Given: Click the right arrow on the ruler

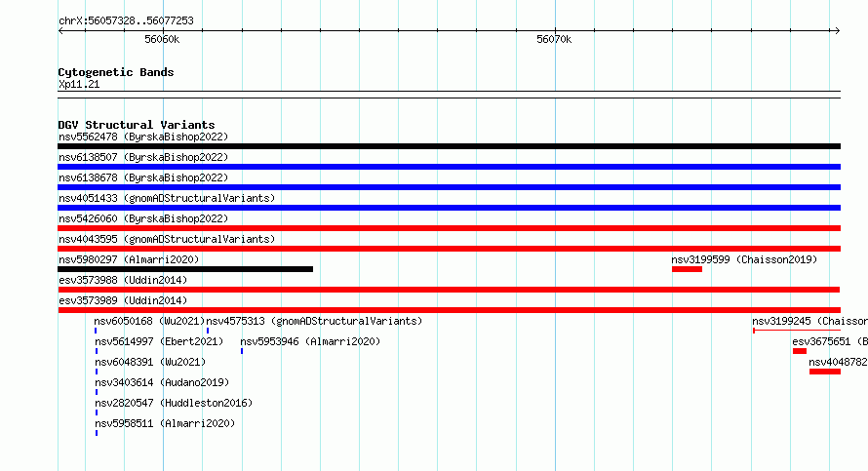Looking at the screenshot, I should point(838,31).
